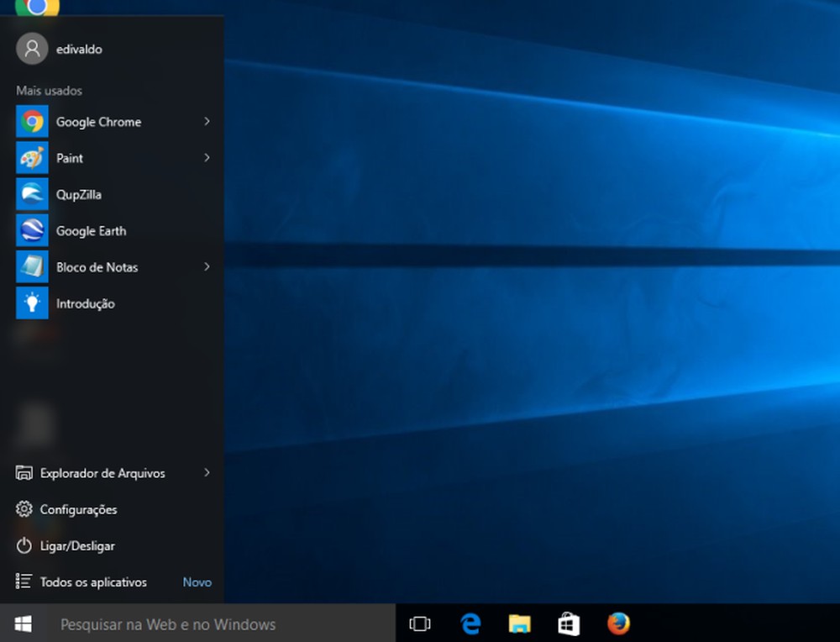Viewport: 840px width, 642px height.
Task: Open Task View from the taskbar
Action: [419, 624]
